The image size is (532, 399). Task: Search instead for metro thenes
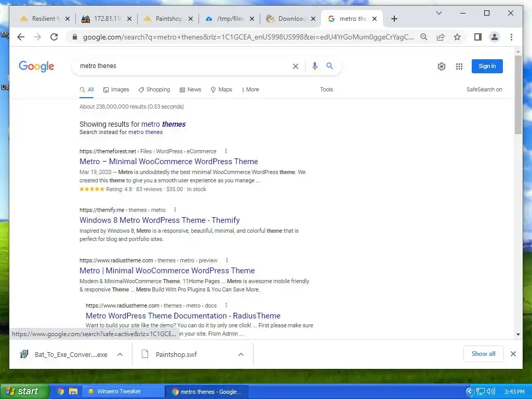pos(145,132)
